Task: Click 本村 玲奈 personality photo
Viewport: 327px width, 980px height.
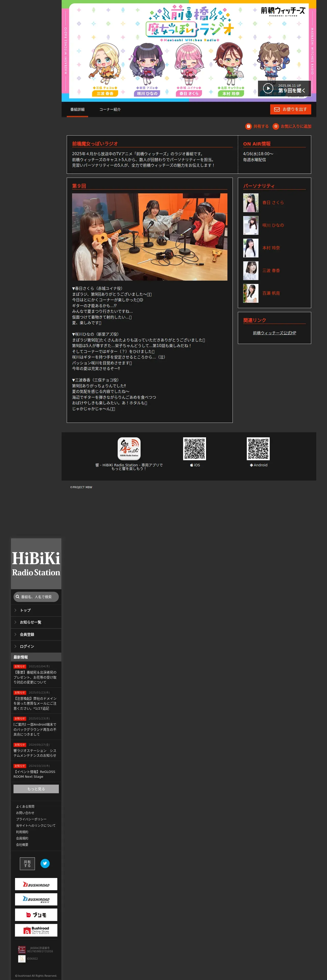Action: tap(251, 248)
